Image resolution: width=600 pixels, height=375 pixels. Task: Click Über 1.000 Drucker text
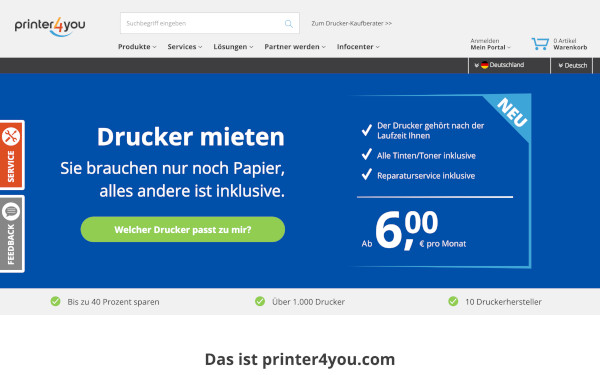pyautogui.click(x=308, y=302)
